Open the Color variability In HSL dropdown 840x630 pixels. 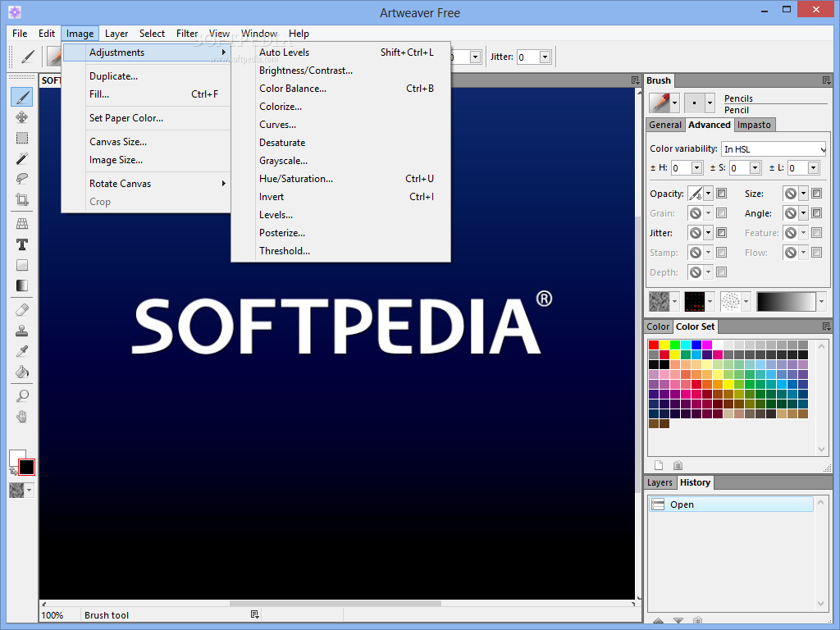click(x=774, y=149)
